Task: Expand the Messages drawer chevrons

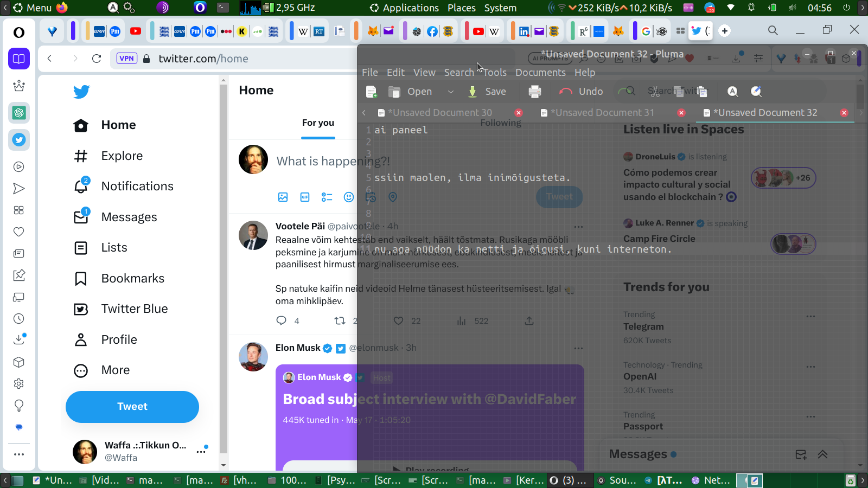Action: [x=822, y=454]
